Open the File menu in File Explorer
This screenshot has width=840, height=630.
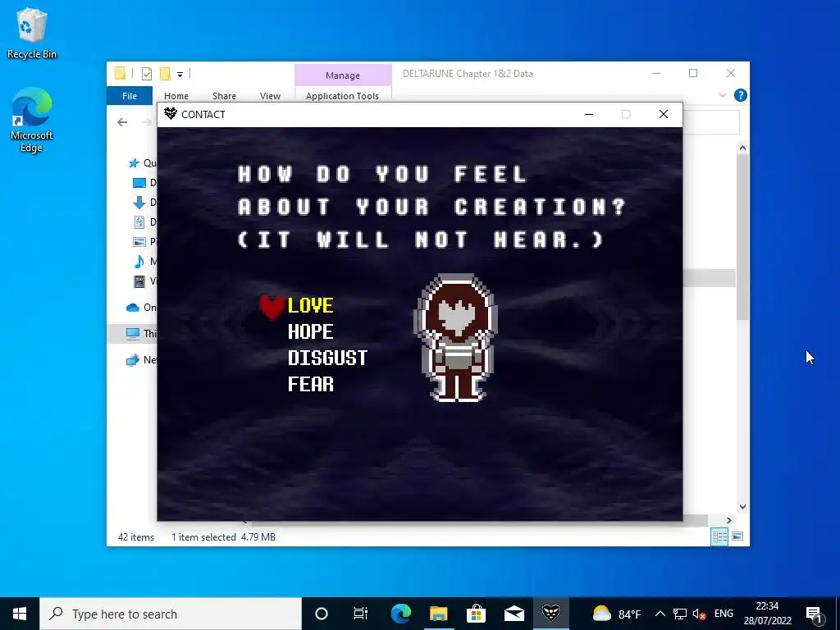pyautogui.click(x=130, y=96)
